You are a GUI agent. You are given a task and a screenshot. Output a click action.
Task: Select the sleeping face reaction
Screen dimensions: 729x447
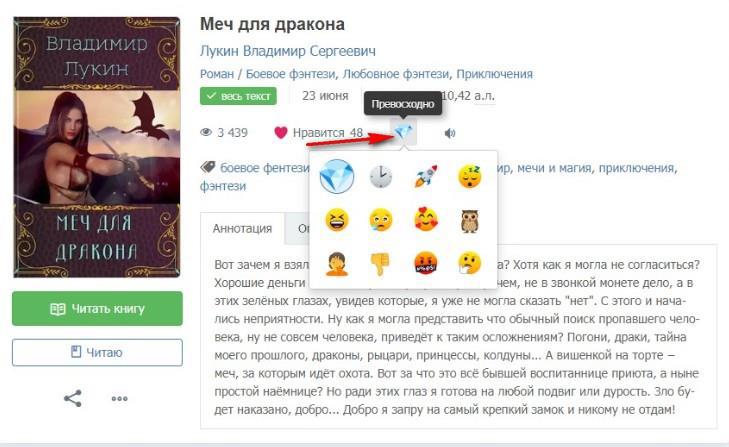point(470,177)
